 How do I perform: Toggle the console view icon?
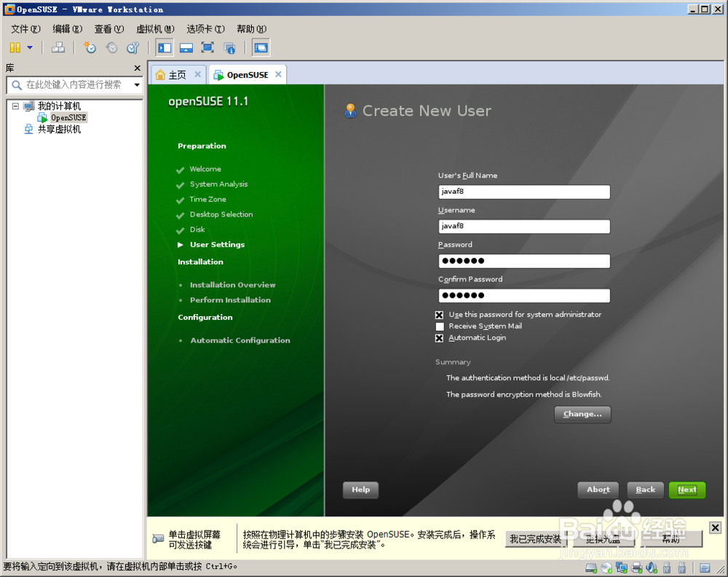tap(261, 47)
